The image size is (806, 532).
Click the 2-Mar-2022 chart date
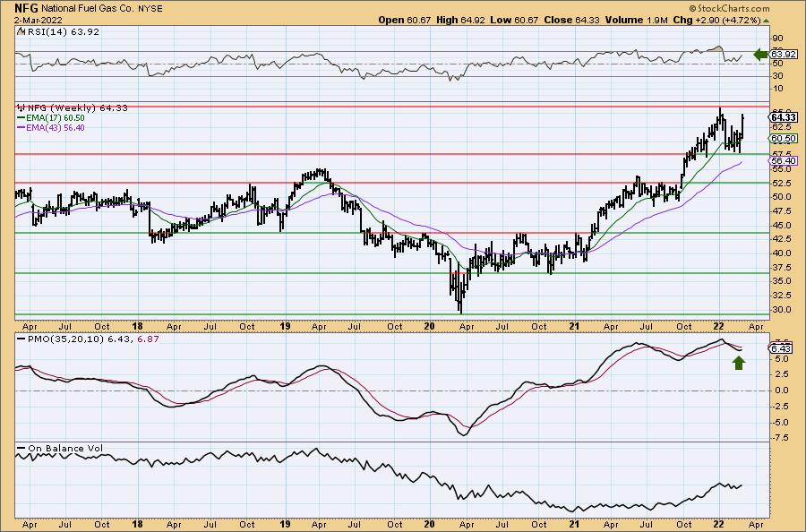[39, 21]
